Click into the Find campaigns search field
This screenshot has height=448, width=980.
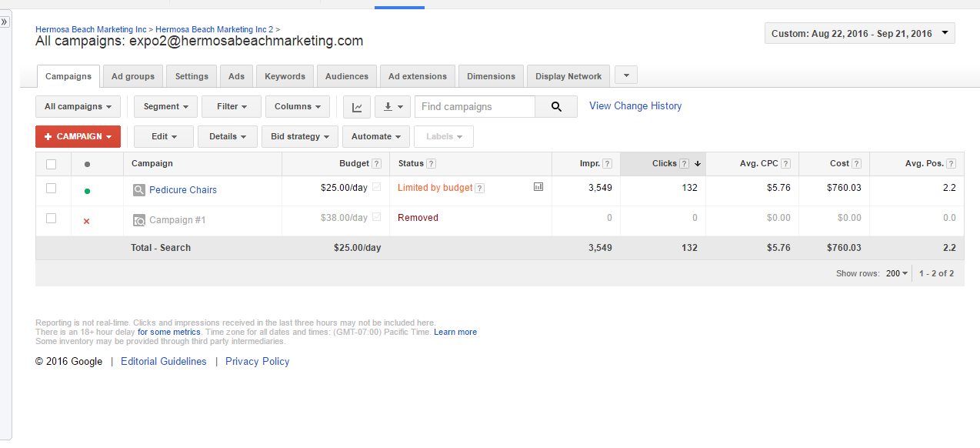point(475,107)
